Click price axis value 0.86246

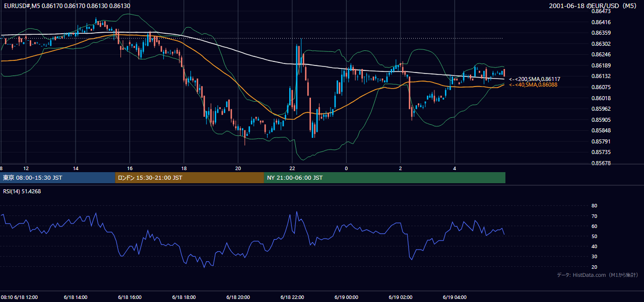pyautogui.click(x=601, y=54)
